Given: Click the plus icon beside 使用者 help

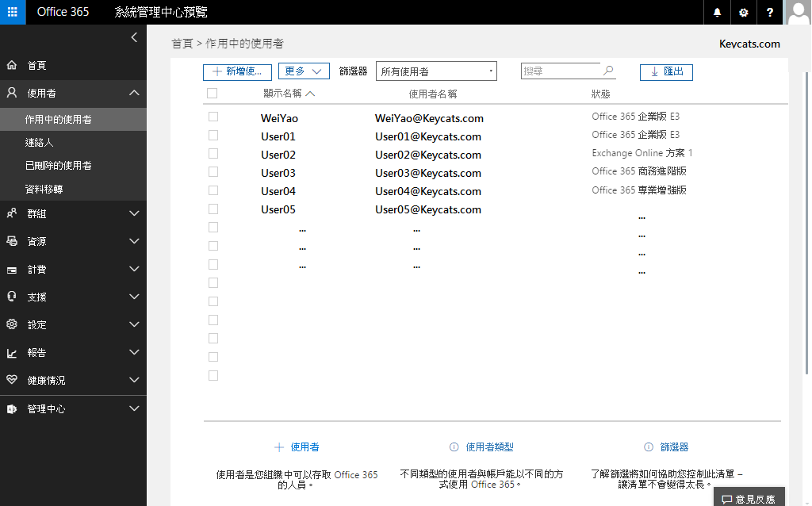Looking at the screenshot, I should pos(279,447).
